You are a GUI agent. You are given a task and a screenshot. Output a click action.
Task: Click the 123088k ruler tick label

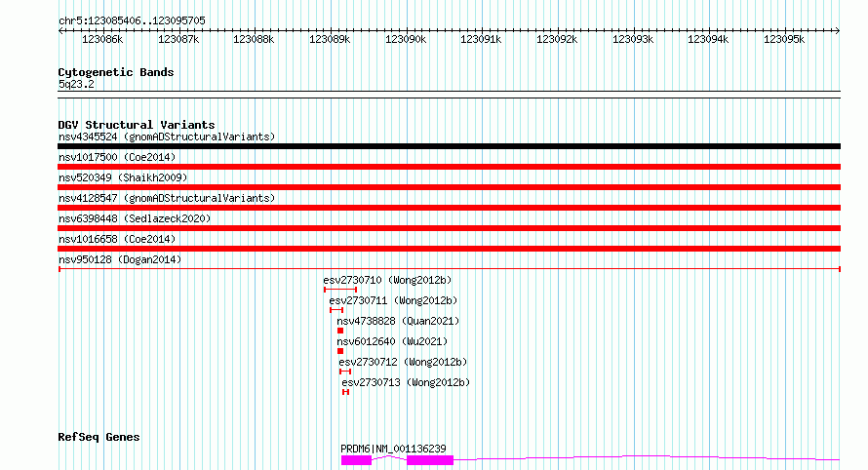(x=254, y=39)
